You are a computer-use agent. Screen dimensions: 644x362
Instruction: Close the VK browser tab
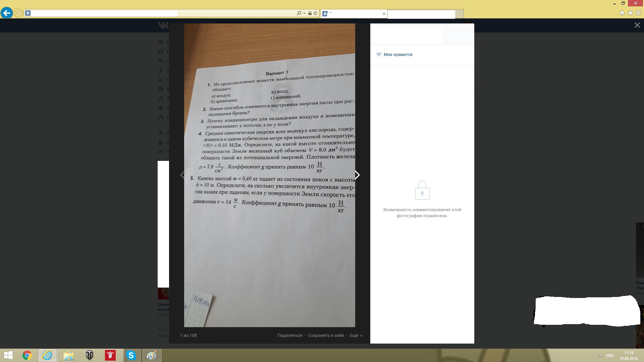tap(384, 14)
